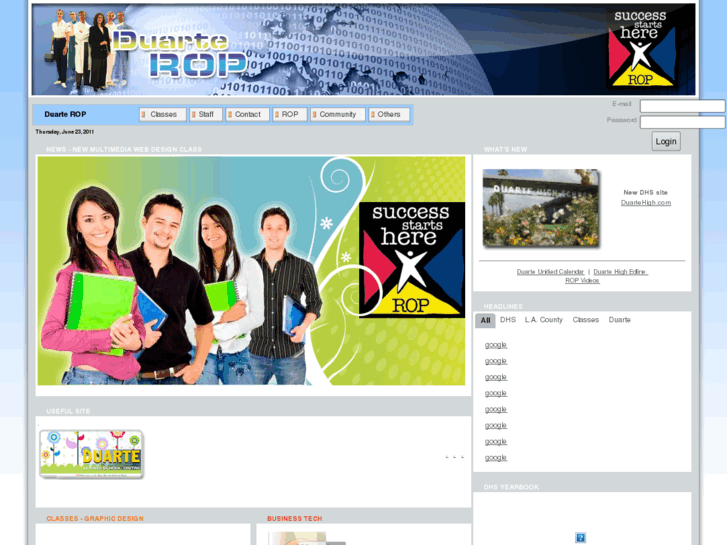This screenshot has height=545, width=727.
Task: Click the New DHS site text
Action: (645, 192)
